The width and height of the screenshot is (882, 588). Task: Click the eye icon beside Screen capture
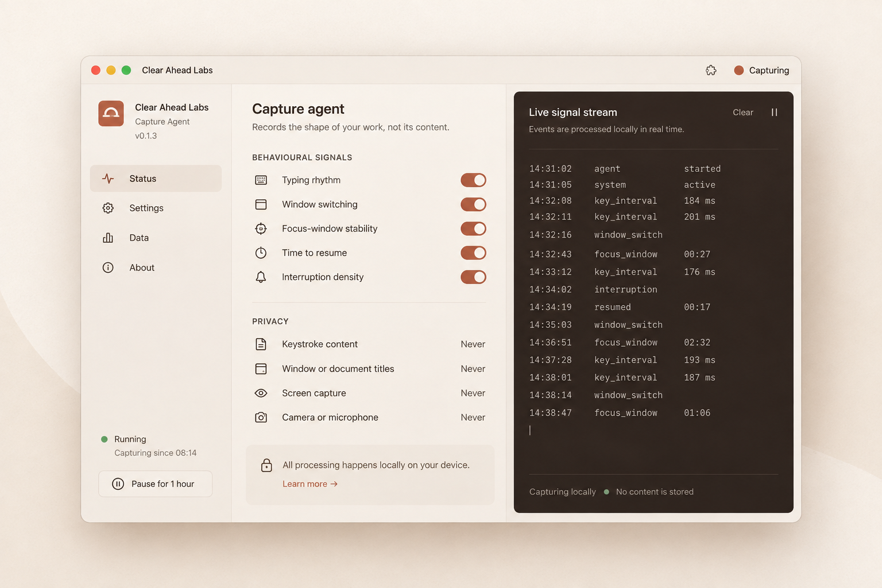(261, 393)
